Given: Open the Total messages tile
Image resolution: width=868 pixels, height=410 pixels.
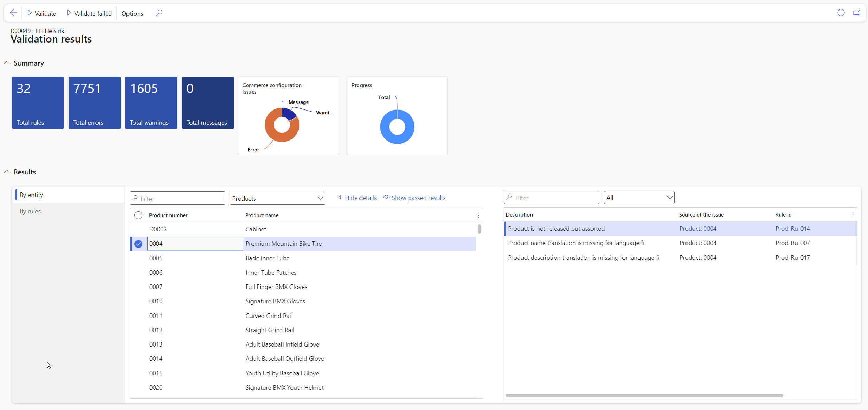Looking at the screenshot, I should (208, 103).
